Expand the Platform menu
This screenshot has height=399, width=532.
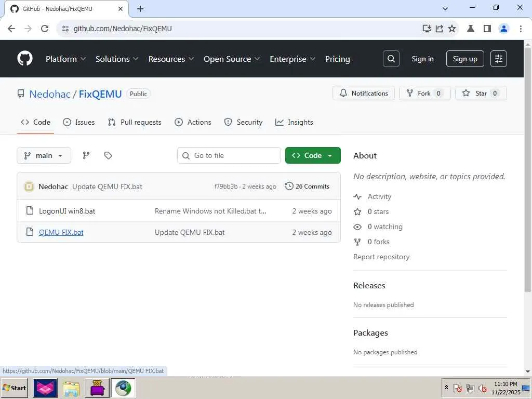pyautogui.click(x=65, y=59)
